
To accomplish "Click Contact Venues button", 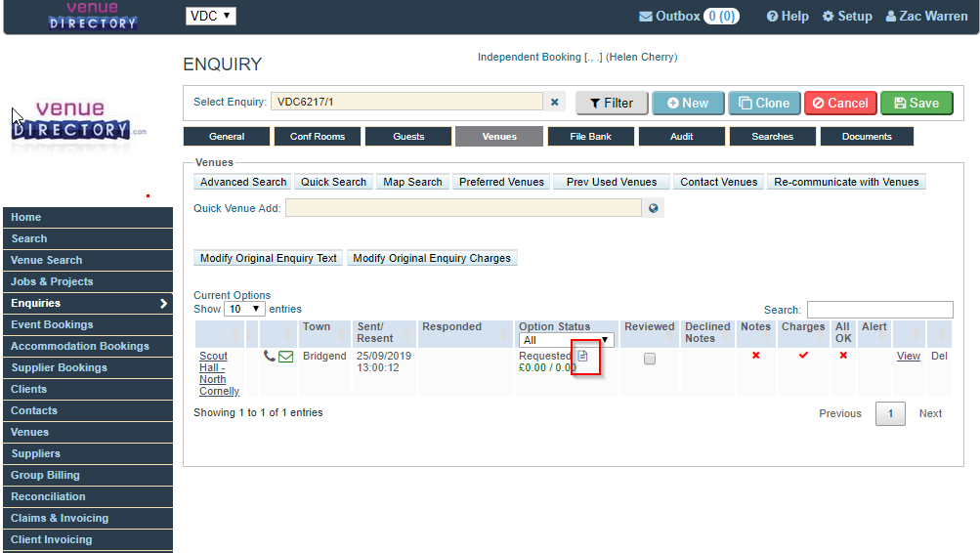I will (719, 182).
